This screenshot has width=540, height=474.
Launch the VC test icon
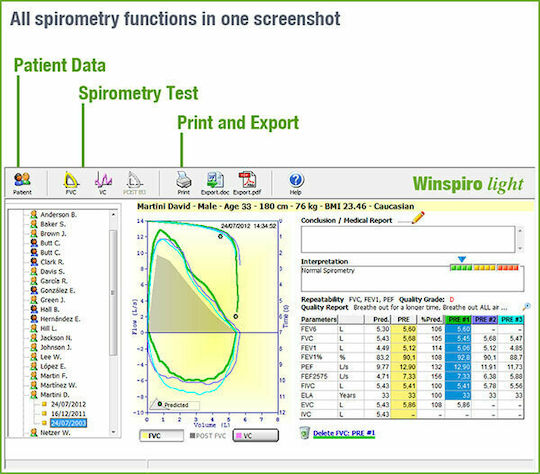tap(103, 183)
